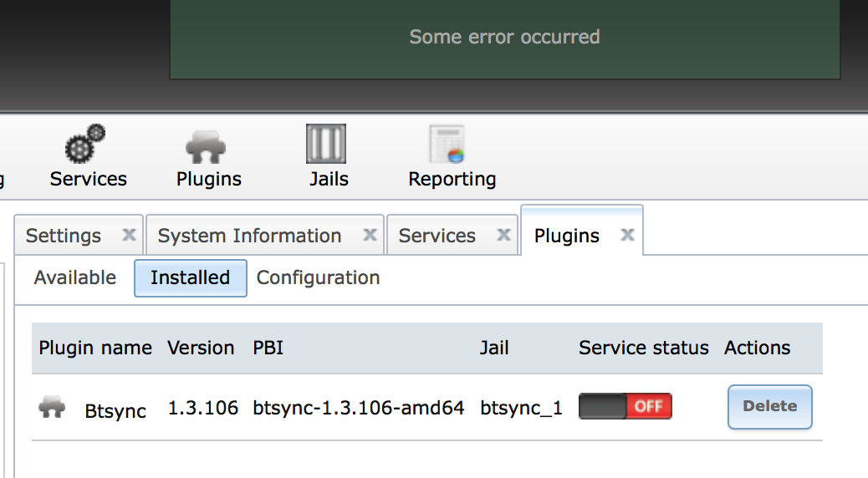The image size is (868, 478).
Task: Close the Plugins tab
Action: pyautogui.click(x=627, y=236)
